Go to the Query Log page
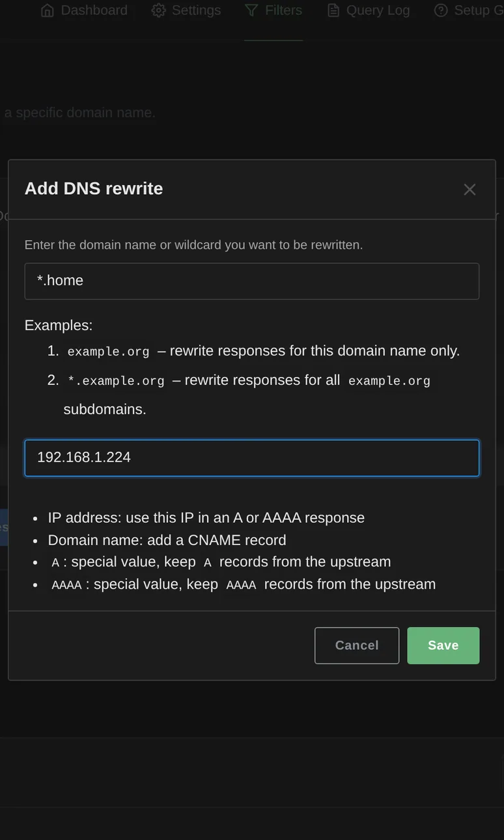 point(369,10)
